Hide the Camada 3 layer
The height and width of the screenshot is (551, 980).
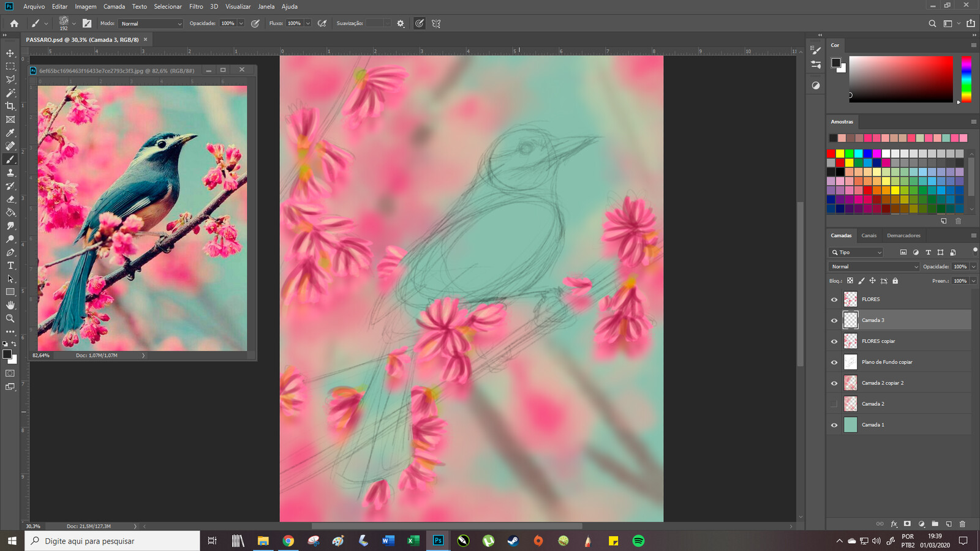click(834, 320)
